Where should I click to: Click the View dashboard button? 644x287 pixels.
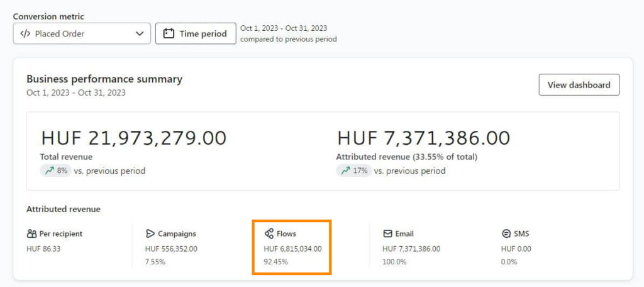coord(579,85)
